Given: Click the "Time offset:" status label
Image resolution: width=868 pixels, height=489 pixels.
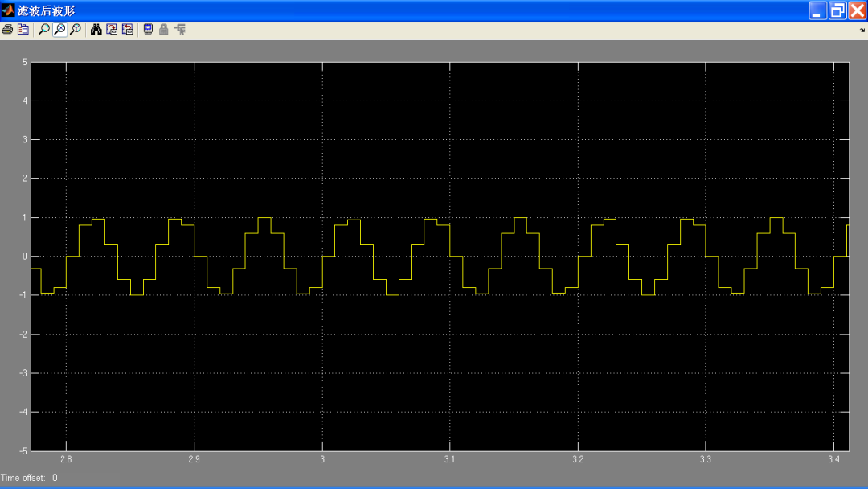Looking at the screenshot, I should click(23, 478).
